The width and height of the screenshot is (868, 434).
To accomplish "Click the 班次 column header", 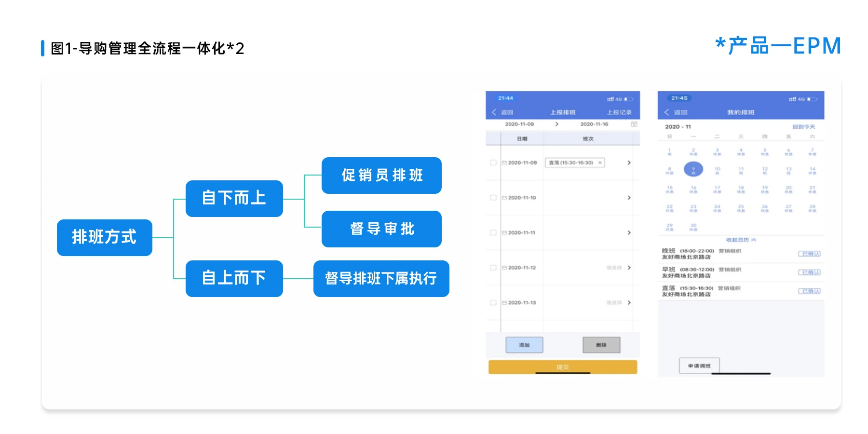I will click(x=588, y=139).
